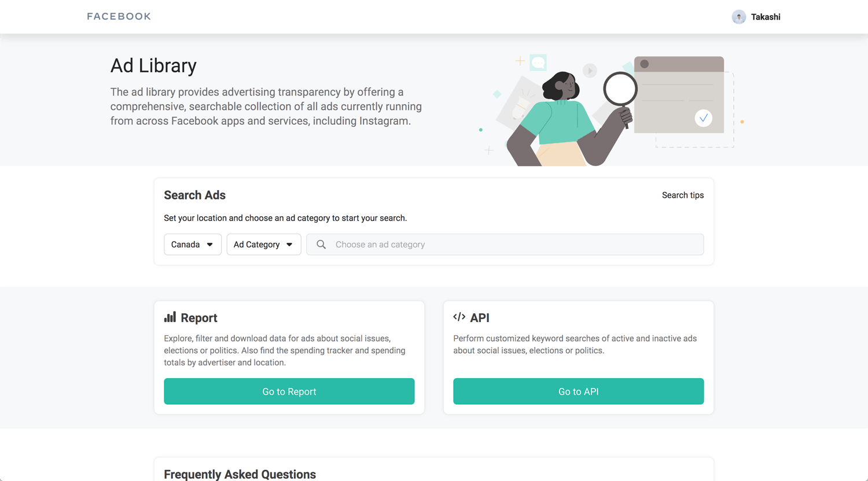This screenshot has width=868, height=481.
Task: Open the Canada location dropdown
Action: point(193,245)
